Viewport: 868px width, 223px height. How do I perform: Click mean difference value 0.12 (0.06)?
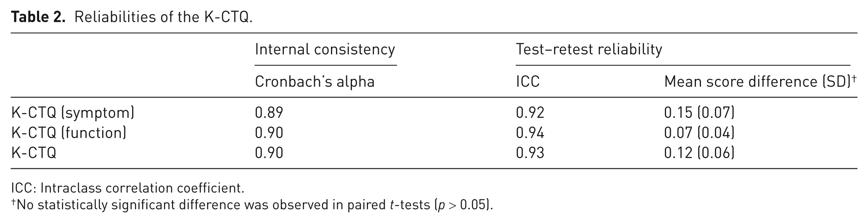[699, 152]
